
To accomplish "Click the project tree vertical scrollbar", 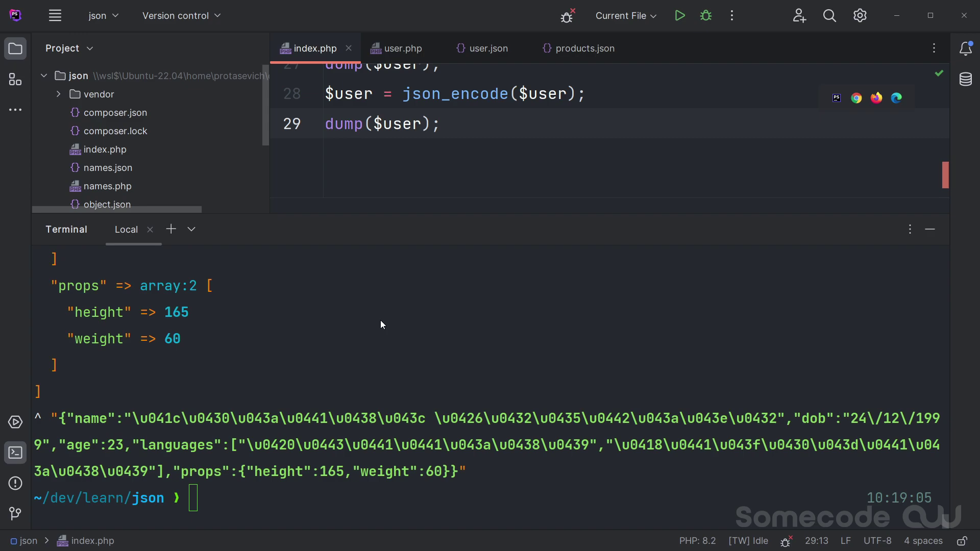I will [265, 105].
